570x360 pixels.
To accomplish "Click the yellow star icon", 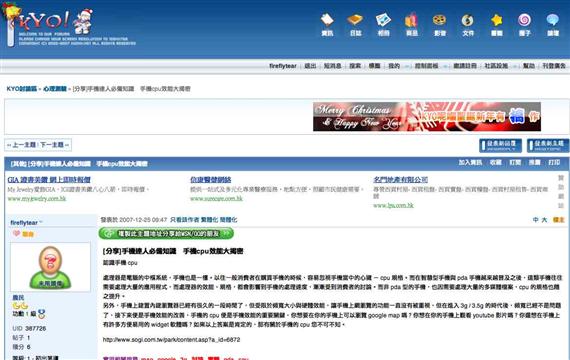I will coord(497,25).
